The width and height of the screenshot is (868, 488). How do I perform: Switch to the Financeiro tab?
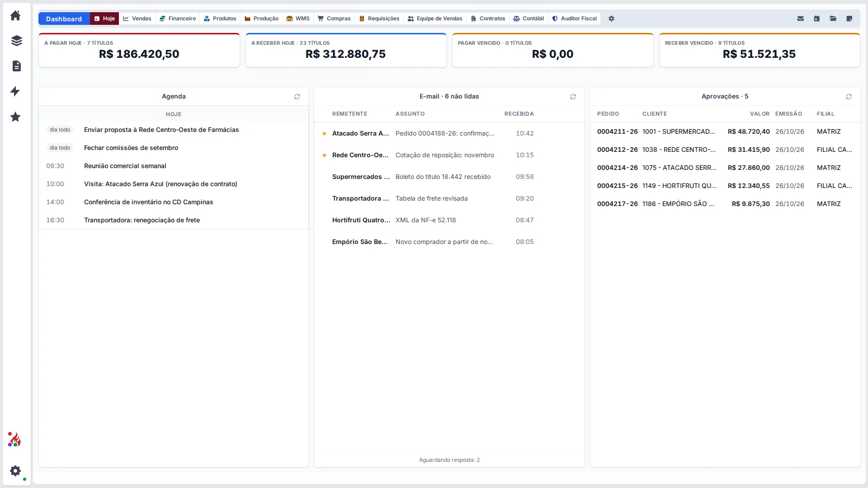click(x=178, y=19)
